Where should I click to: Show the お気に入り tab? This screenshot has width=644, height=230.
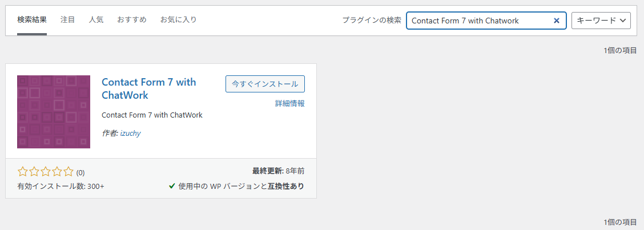pyautogui.click(x=178, y=20)
